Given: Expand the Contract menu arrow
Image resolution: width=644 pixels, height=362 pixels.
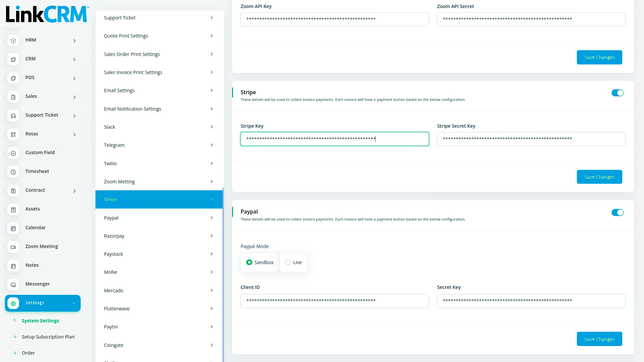Looking at the screenshot, I should (74, 191).
